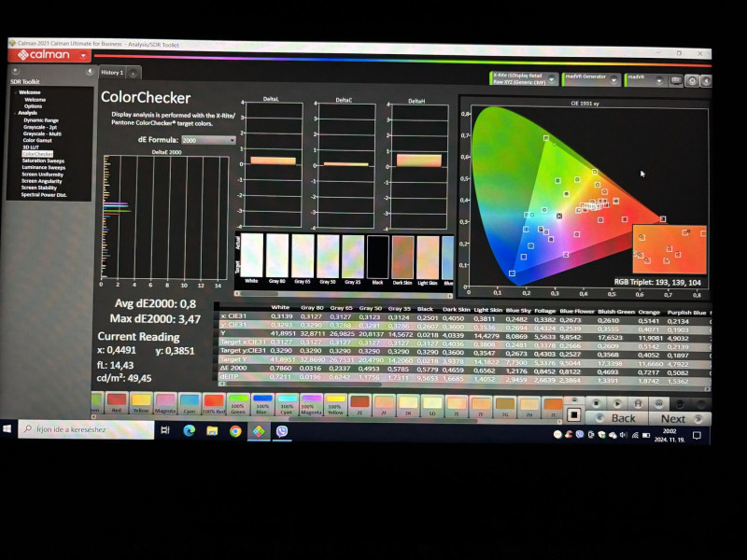The width and height of the screenshot is (747, 560).
Task: Open the Windows Start menu
Action: (7, 429)
